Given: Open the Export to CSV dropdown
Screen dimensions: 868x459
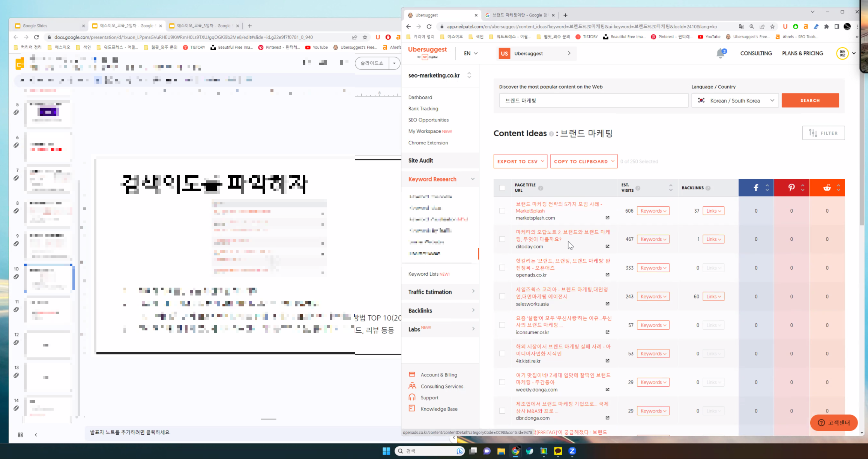Looking at the screenshot, I should click(x=520, y=161).
